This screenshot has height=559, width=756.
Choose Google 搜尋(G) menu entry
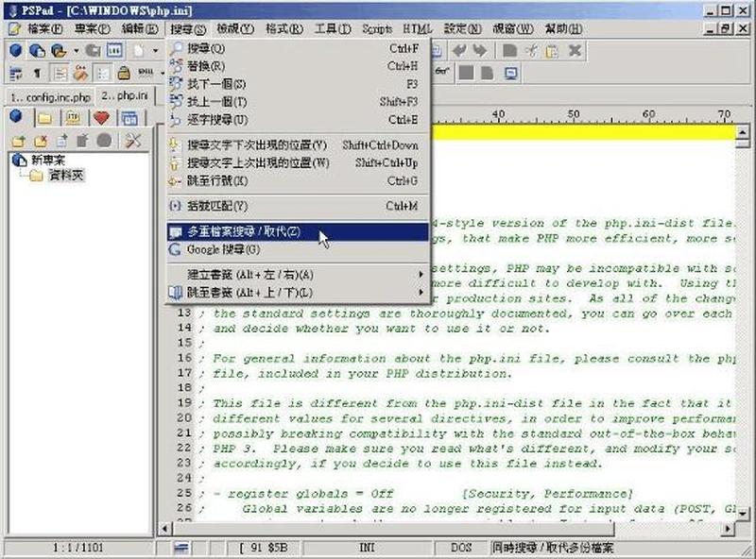298,249
